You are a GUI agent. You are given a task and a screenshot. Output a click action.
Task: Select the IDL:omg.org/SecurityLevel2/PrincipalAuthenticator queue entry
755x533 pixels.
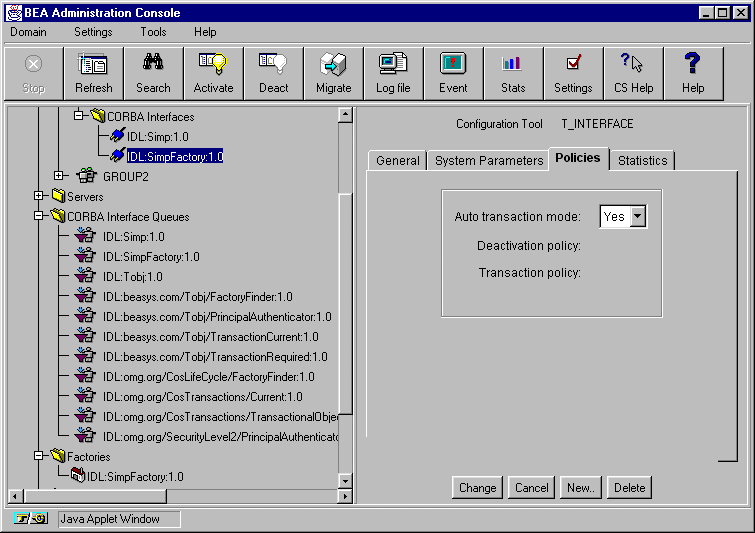point(220,436)
